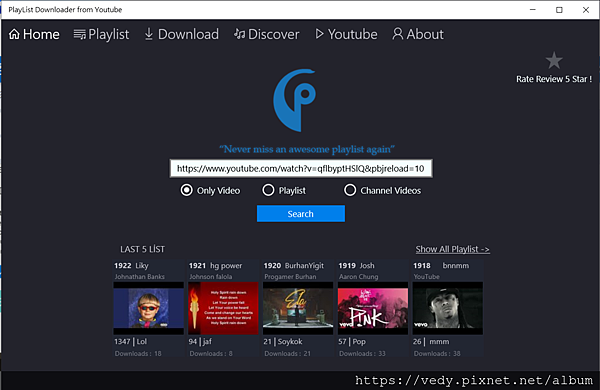The image size is (600, 390).
Task: Go to the Download tab
Action: pyautogui.click(x=181, y=34)
